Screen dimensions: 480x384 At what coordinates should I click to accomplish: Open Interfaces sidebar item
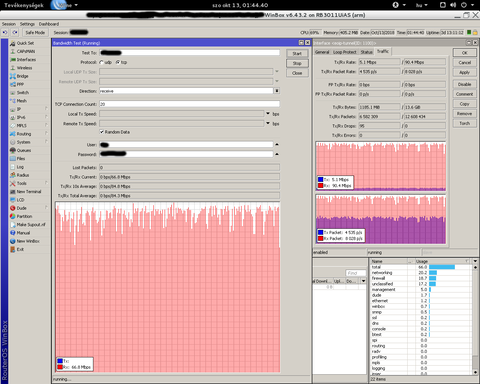(x=26, y=60)
